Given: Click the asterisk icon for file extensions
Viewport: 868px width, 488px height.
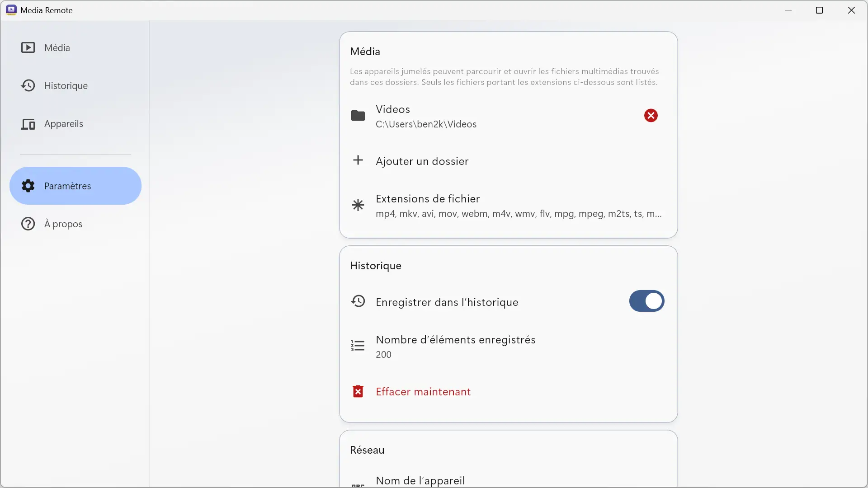Looking at the screenshot, I should click(358, 205).
